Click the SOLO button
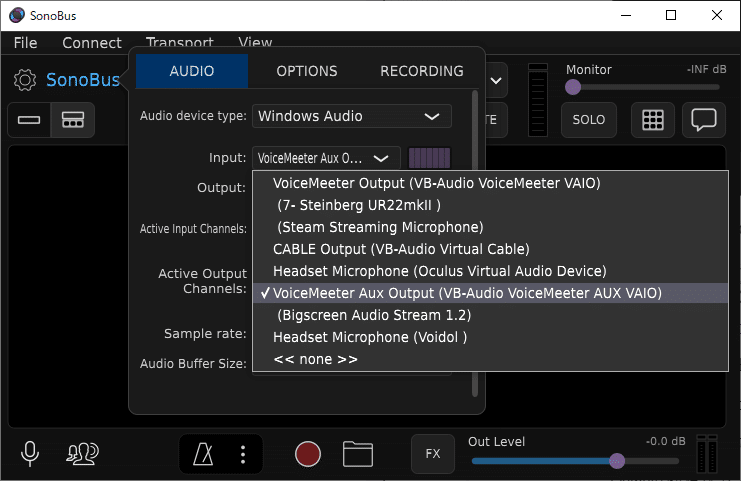This screenshot has height=481, width=741. pyautogui.click(x=588, y=120)
